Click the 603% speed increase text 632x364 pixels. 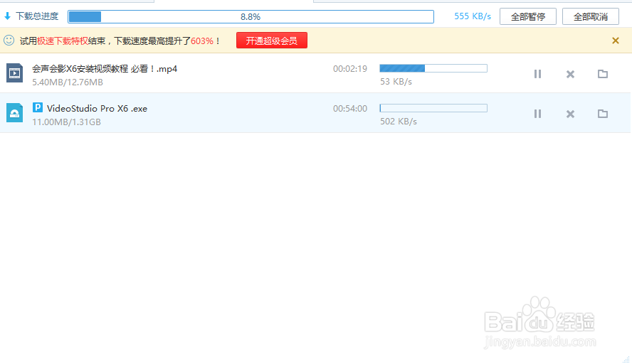coord(202,41)
